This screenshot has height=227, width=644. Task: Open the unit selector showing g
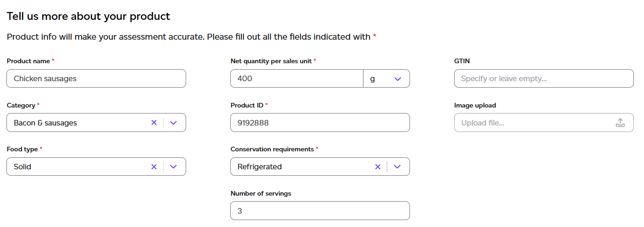click(386, 79)
